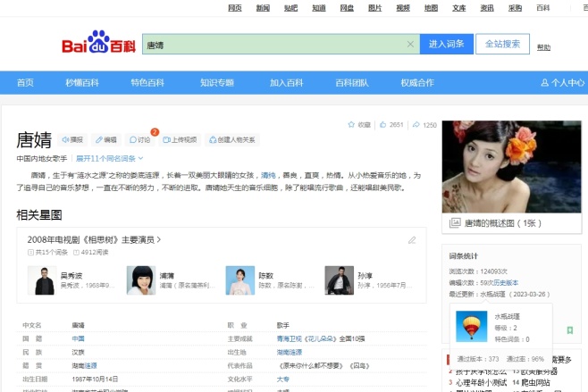Image resolution: width=588 pixels, height=392 pixels.
Task: Click the 新闻 link in the top bar
Action: click(263, 7)
